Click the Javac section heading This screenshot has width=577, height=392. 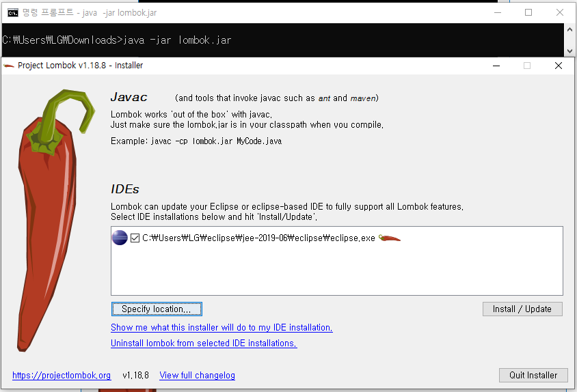(129, 97)
